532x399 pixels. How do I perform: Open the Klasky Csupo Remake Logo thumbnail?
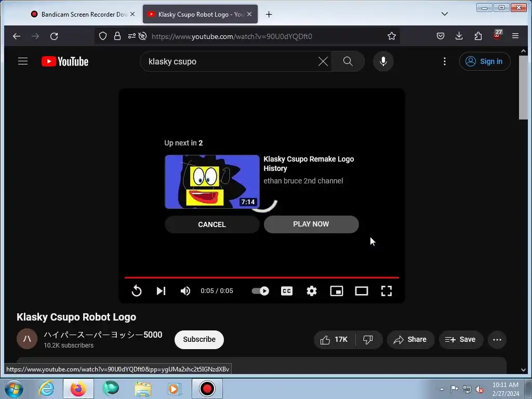[x=212, y=182]
